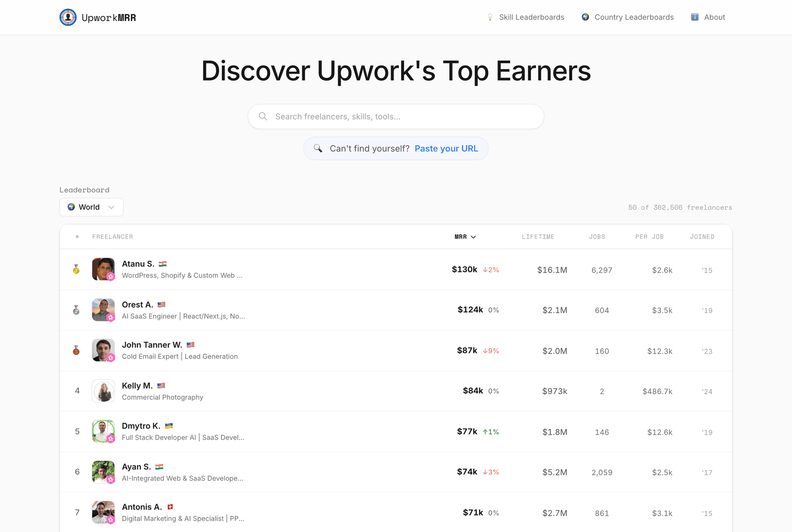Click the globe icon beside Country Leaderboards

tap(585, 17)
